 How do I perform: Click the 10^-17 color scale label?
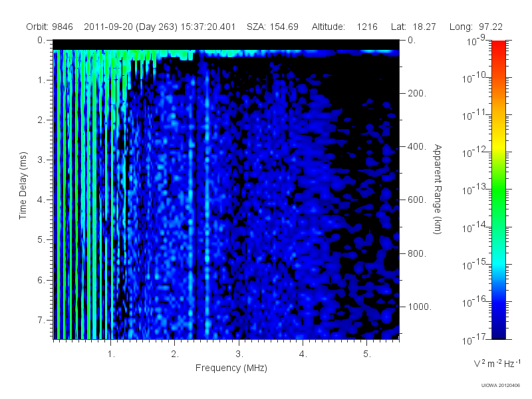[x=473, y=338]
